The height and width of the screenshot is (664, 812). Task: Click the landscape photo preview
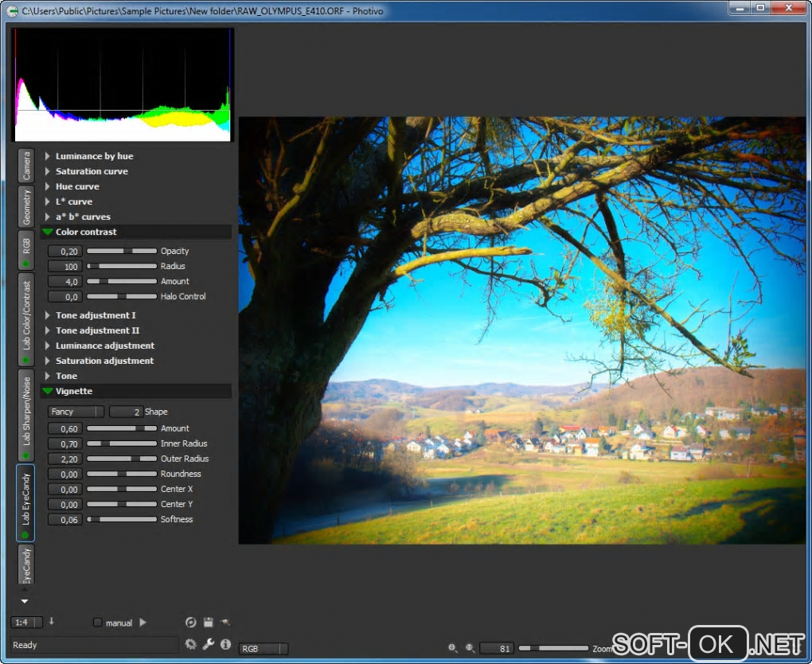[x=522, y=330]
